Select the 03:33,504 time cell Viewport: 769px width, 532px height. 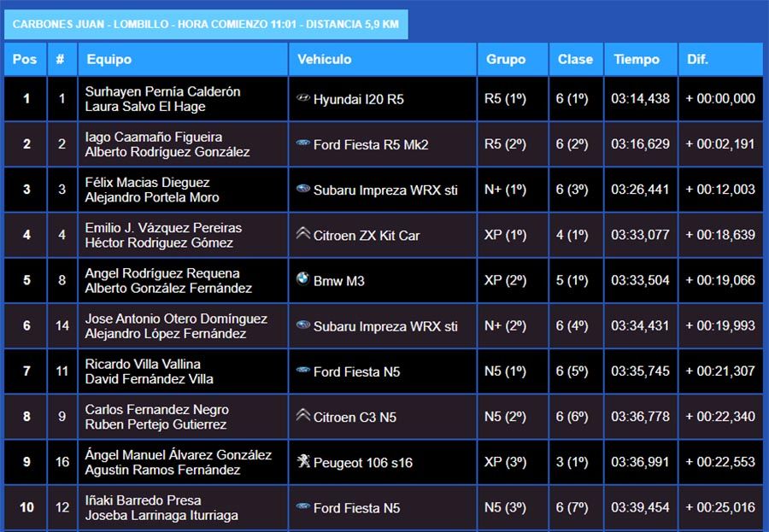click(x=640, y=281)
